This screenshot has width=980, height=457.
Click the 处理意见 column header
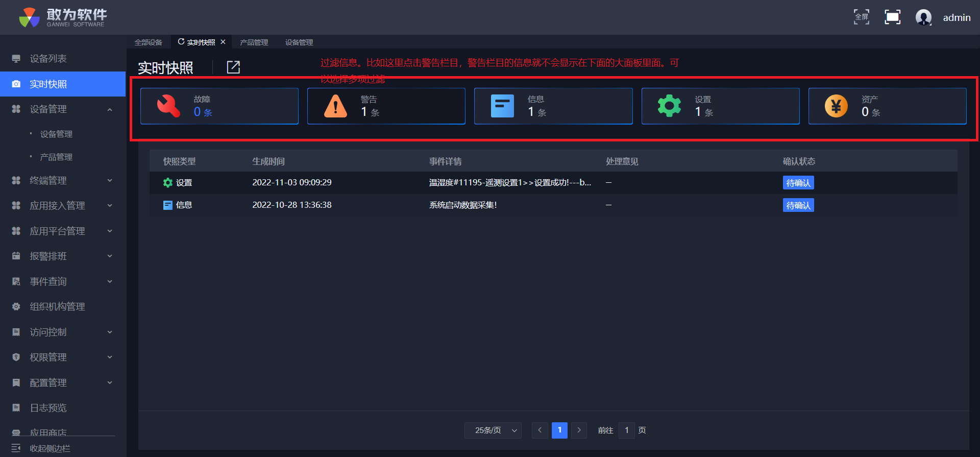[622, 161]
